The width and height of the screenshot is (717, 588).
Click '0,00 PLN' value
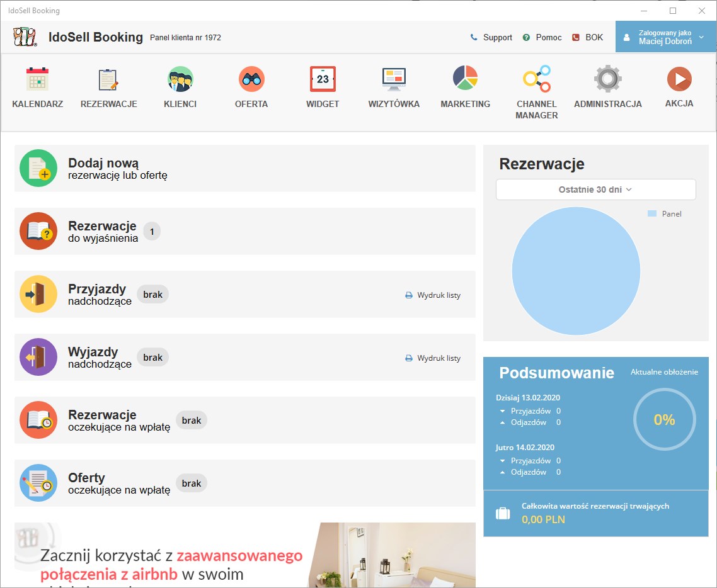point(543,519)
